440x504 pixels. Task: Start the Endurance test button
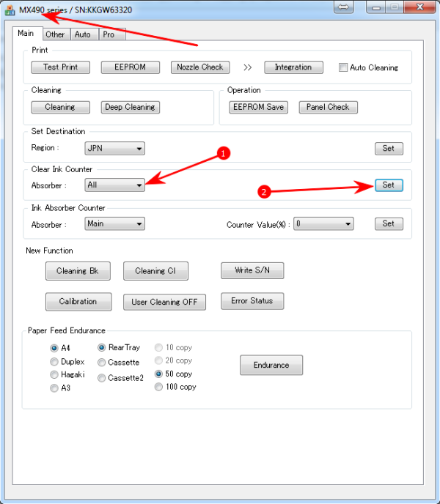271,365
